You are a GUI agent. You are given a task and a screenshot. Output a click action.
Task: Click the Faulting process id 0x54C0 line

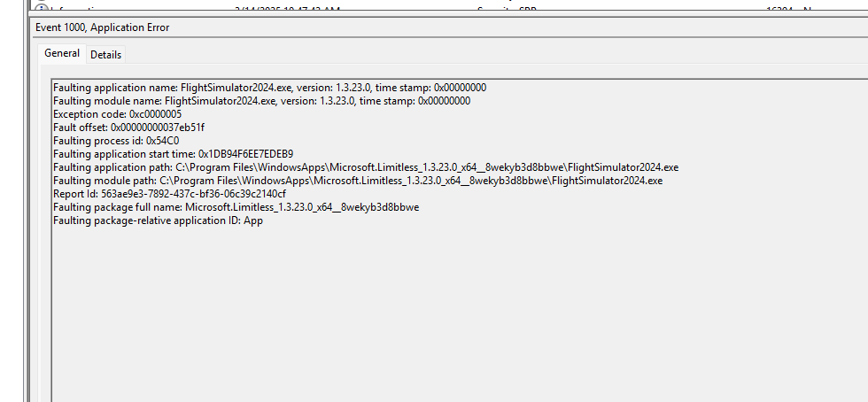[x=116, y=141]
